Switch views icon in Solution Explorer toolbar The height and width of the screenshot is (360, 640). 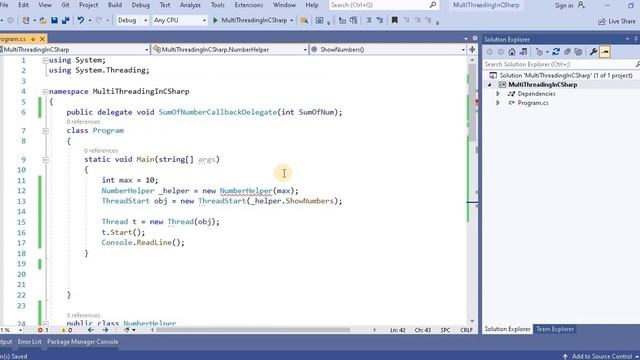click(x=523, y=52)
